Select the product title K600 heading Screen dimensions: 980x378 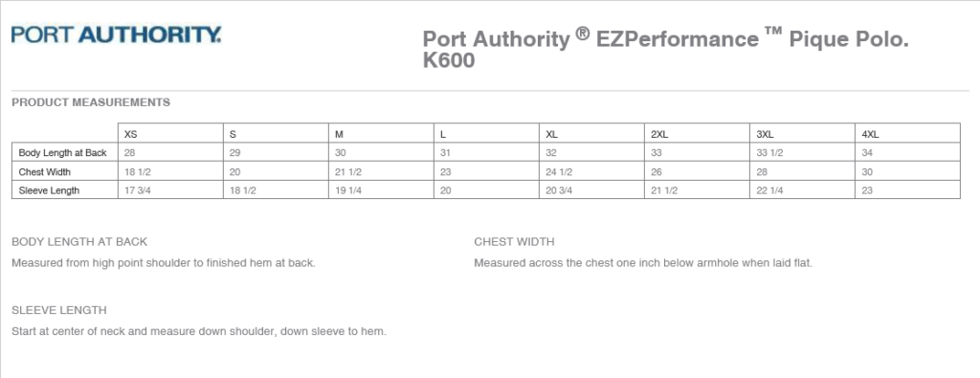point(666,50)
